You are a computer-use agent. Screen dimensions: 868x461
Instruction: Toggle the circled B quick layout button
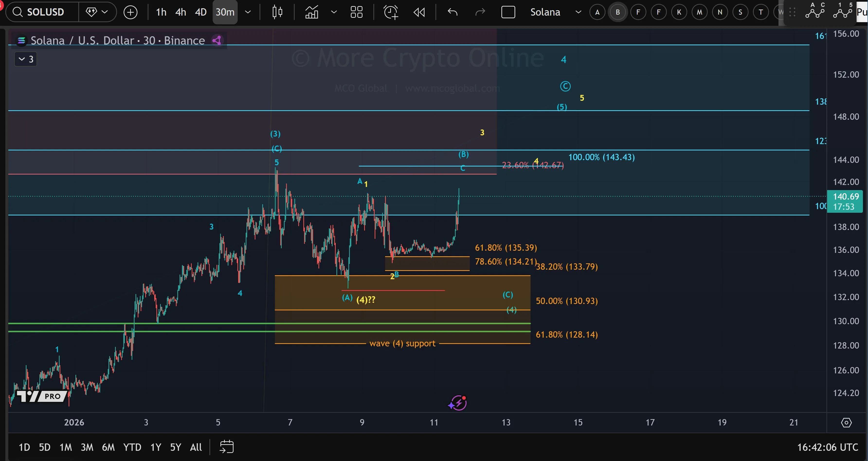pos(618,12)
